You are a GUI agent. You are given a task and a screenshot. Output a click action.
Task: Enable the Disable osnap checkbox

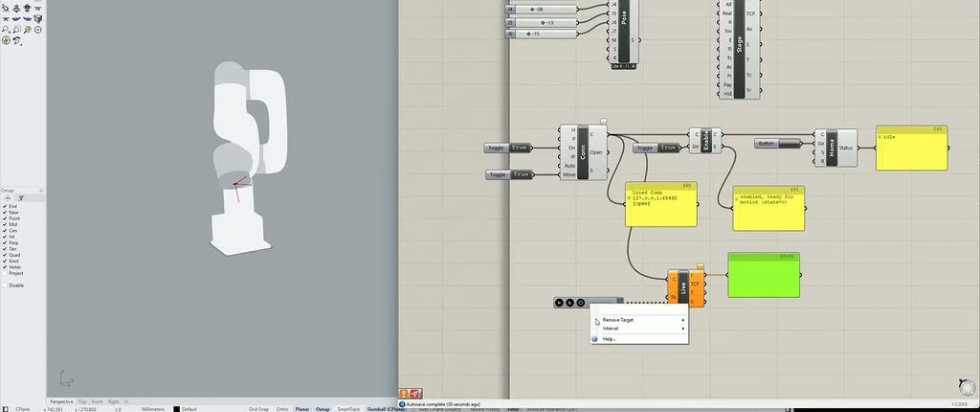pos(5,286)
